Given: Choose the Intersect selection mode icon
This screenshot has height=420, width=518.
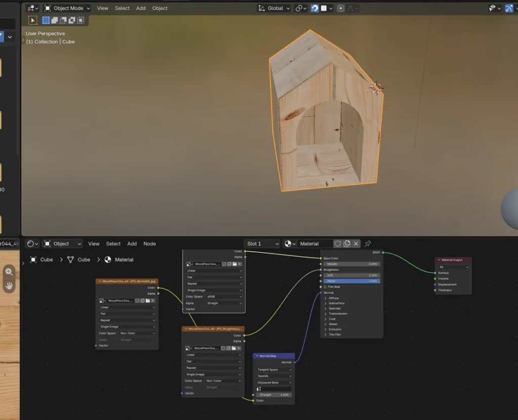Looking at the screenshot, I should 80,20.
